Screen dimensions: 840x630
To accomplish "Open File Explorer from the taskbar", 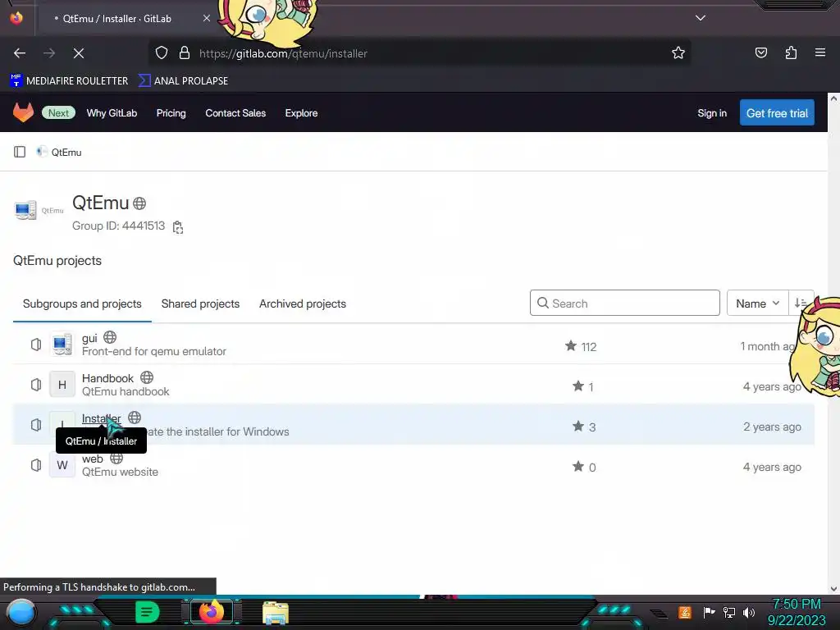I will [276, 614].
